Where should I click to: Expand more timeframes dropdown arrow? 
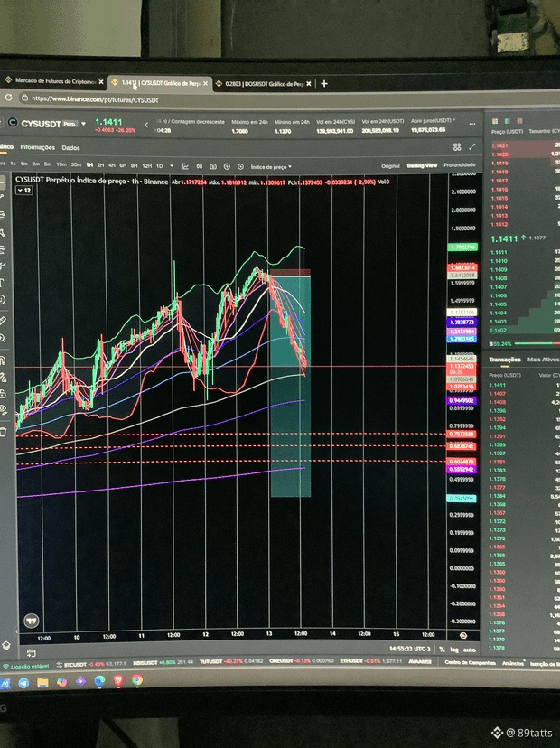pos(172,166)
